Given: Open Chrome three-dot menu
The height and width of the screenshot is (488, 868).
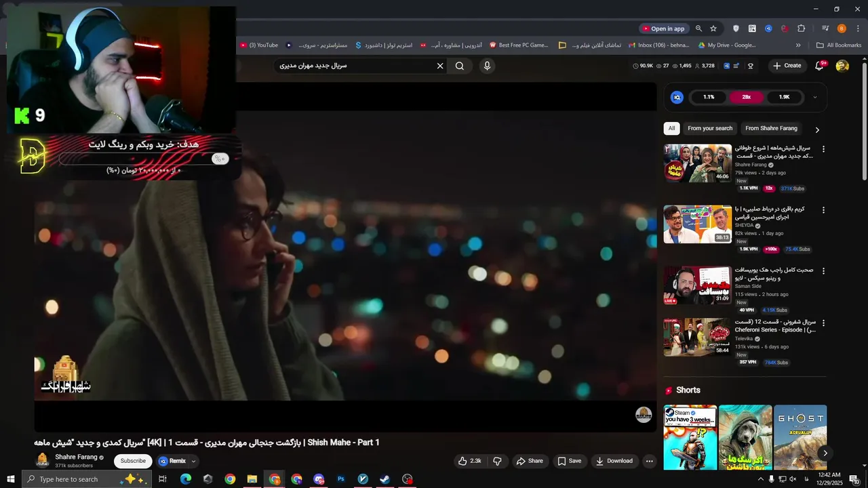Looking at the screenshot, I should [x=857, y=28].
